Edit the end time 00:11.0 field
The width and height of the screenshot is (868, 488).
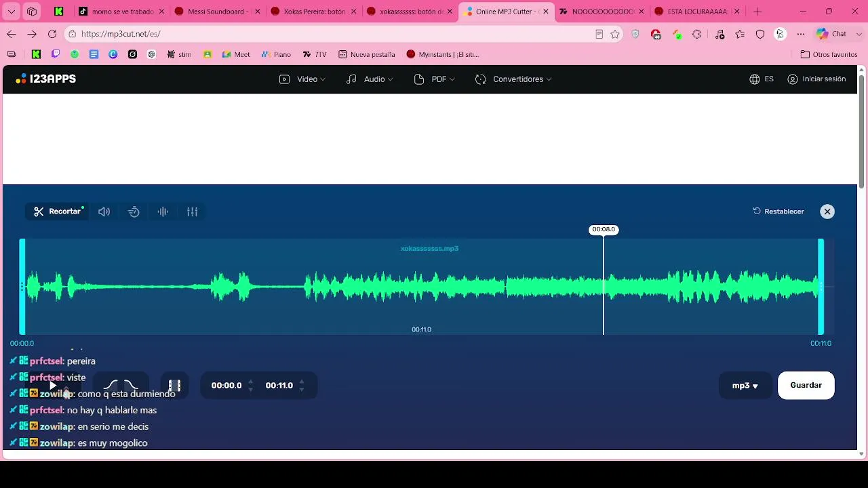point(279,386)
